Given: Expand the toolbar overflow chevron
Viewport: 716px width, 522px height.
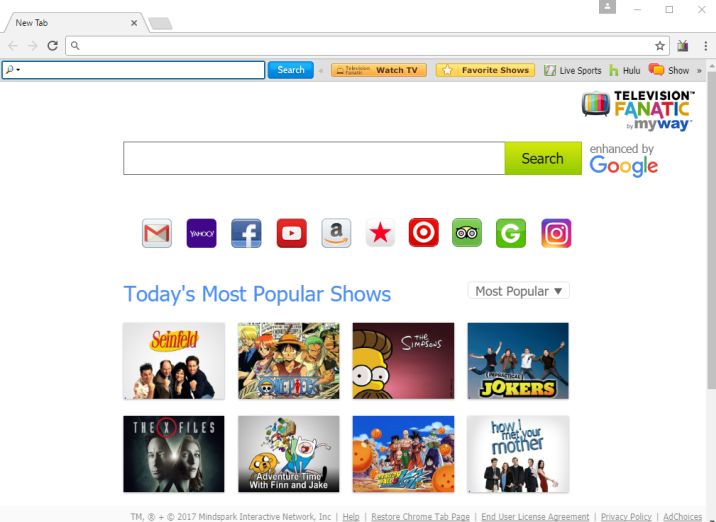Looking at the screenshot, I should 699,71.
